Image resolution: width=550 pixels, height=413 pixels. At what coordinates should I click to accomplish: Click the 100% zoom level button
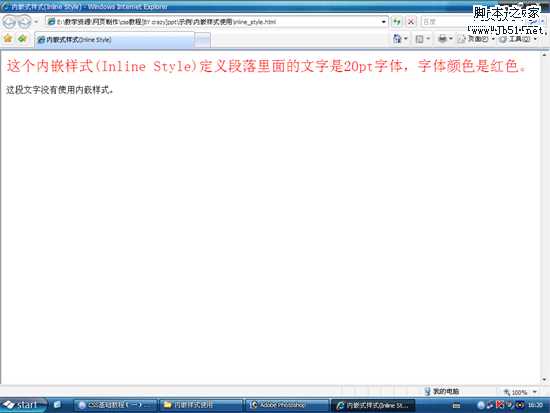click(x=516, y=392)
